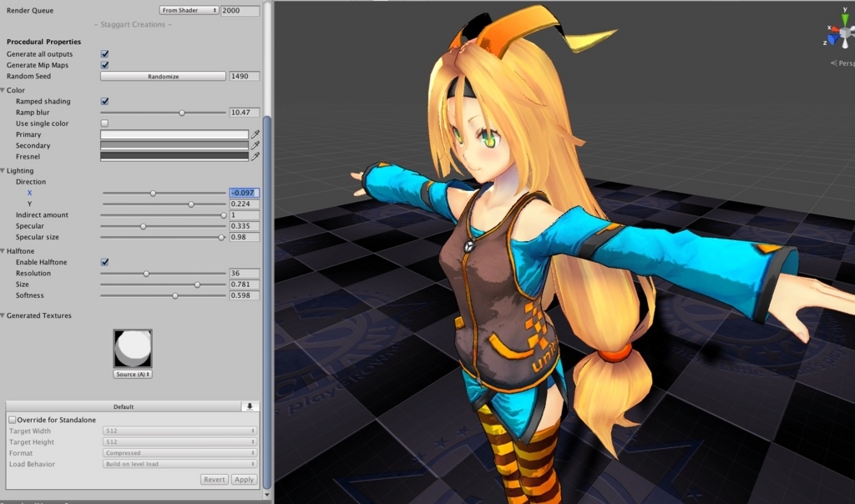Click the Halftone Resolution slider
The width and height of the screenshot is (855, 504).
pyautogui.click(x=163, y=274)
